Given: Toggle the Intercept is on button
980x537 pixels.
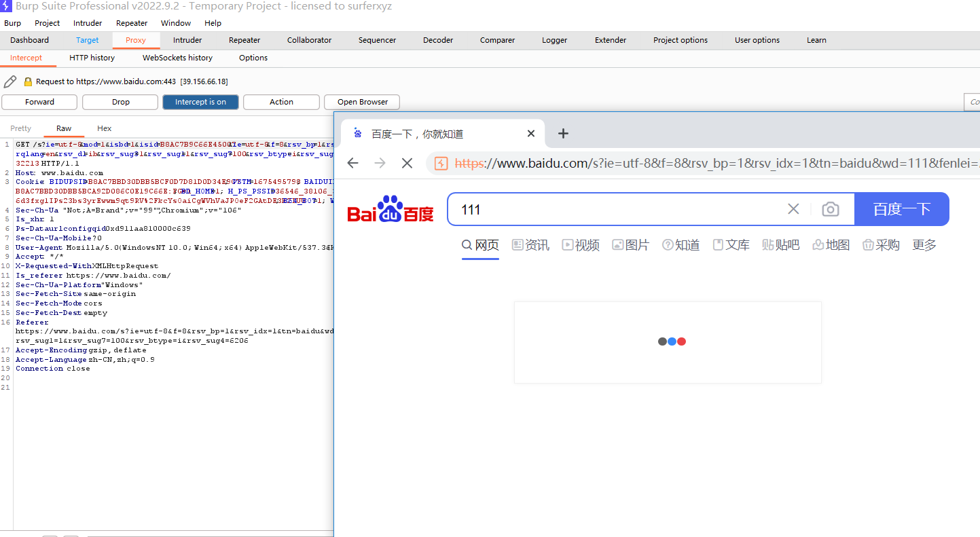Looking at the screenshot, I should coord(200,102).
